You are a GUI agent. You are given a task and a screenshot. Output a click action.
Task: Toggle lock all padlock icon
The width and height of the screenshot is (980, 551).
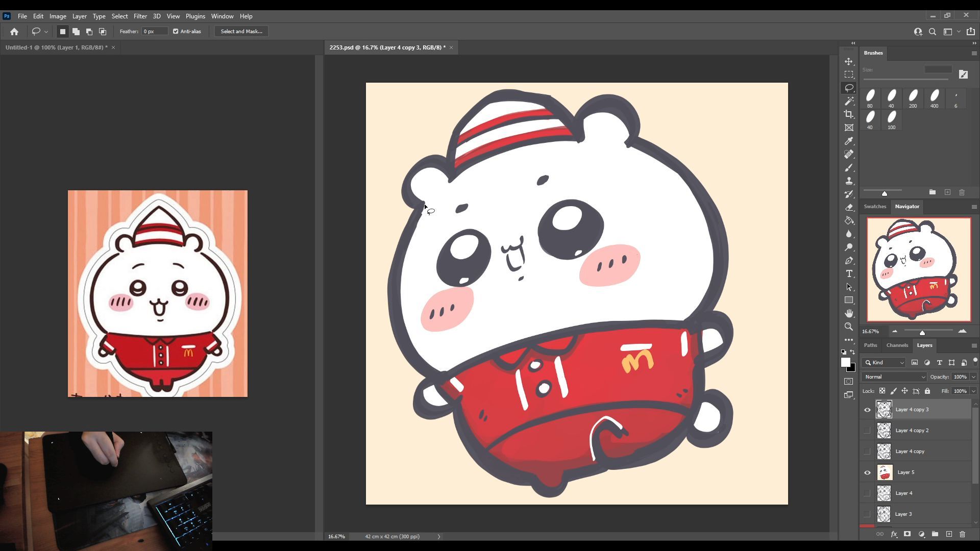pos(927,391)
